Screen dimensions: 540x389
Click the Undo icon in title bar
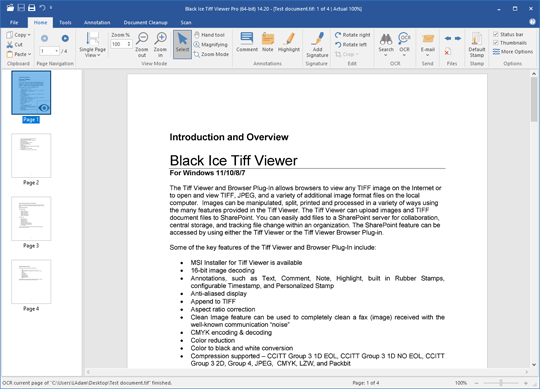click(x=42, y=8)
